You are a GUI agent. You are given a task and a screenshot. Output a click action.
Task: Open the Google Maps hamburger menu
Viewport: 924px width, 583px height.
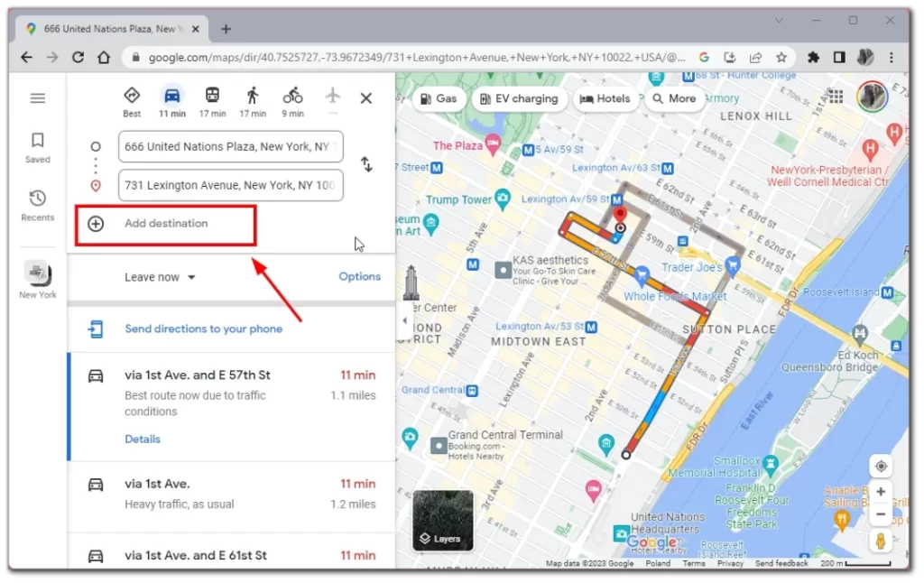38,97
